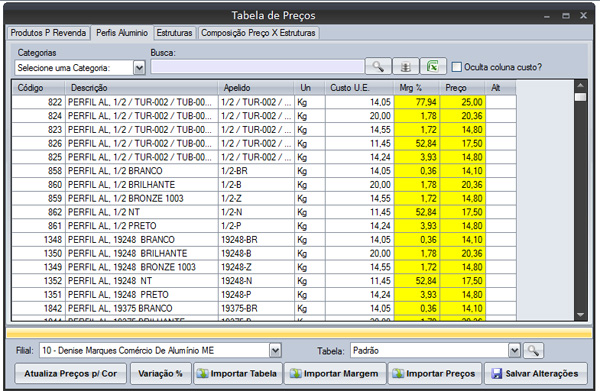Select row with code 1348
This screenshot has height=391, width=600.
point(264,239)
